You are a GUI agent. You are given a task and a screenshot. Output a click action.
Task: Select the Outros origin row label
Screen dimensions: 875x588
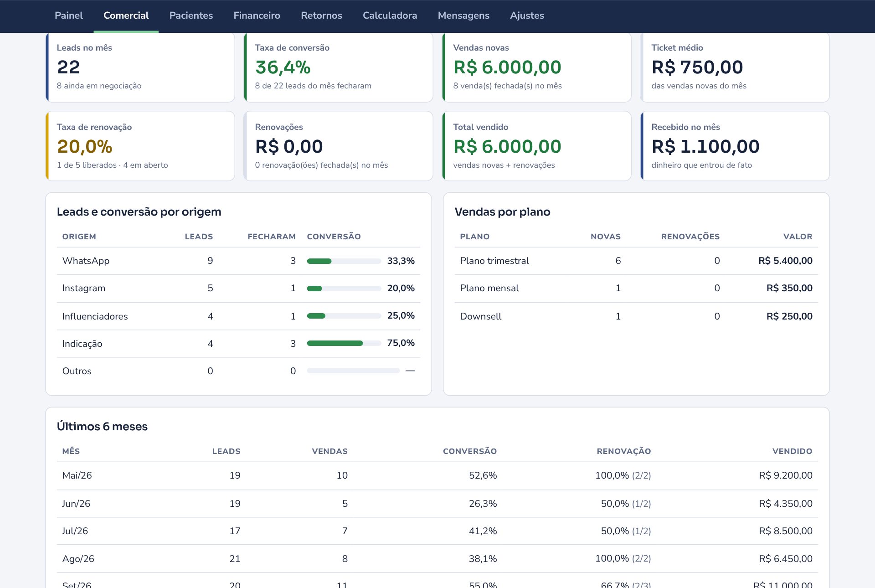tap(77, 371)
